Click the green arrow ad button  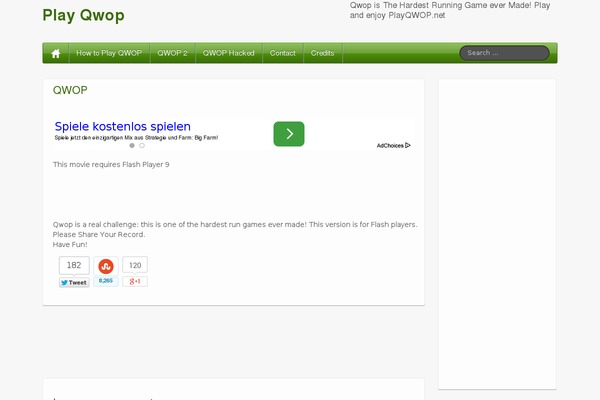pos(289,134)
